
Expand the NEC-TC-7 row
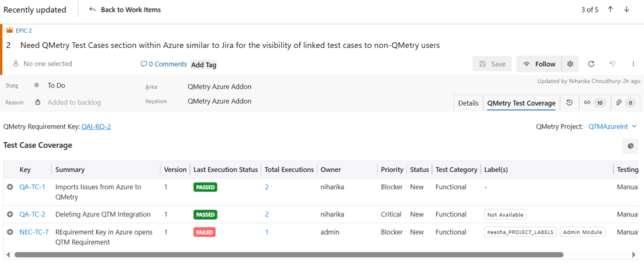(x=10, y=232)
